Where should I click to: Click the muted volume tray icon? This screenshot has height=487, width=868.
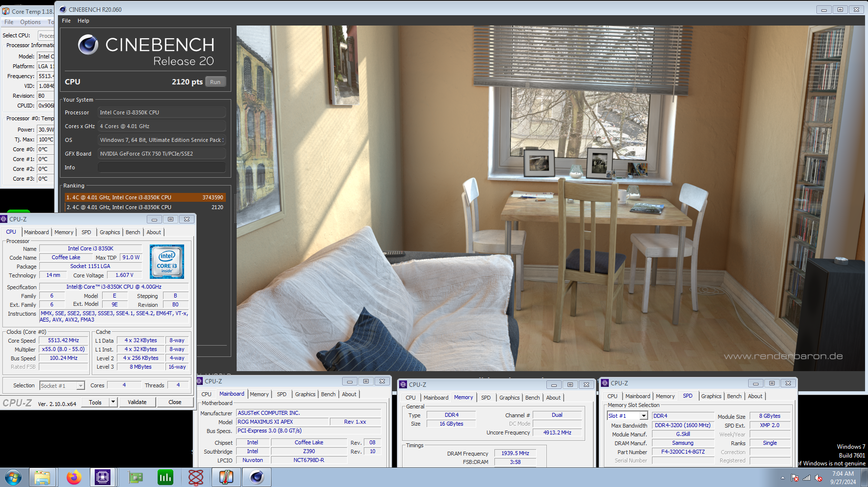[x=818, y=478]
